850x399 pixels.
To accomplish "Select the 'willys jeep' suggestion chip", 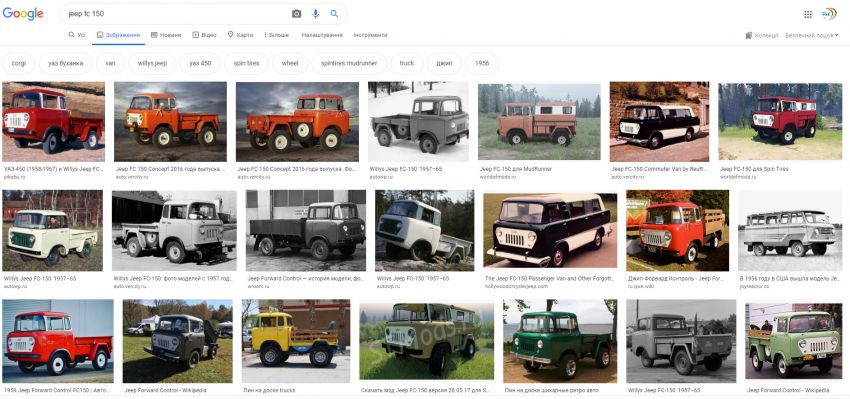I will (x=152, y=63).
